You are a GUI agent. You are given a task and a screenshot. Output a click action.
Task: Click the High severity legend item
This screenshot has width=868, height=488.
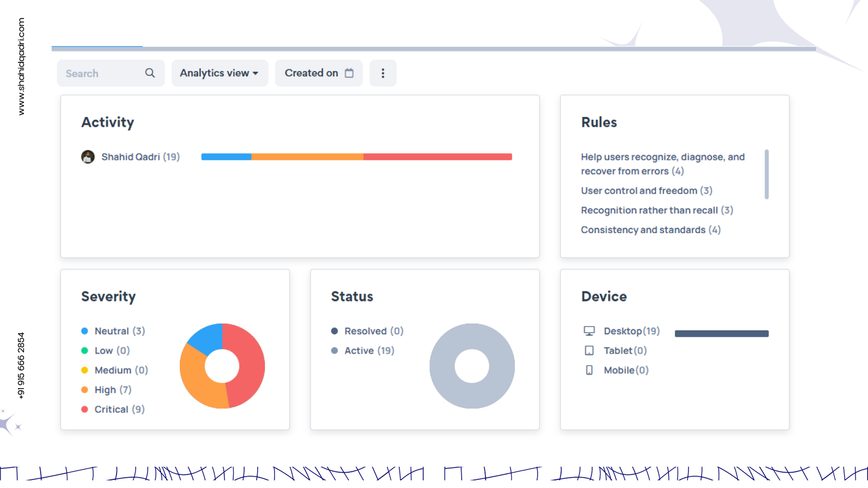pos(105,390)
